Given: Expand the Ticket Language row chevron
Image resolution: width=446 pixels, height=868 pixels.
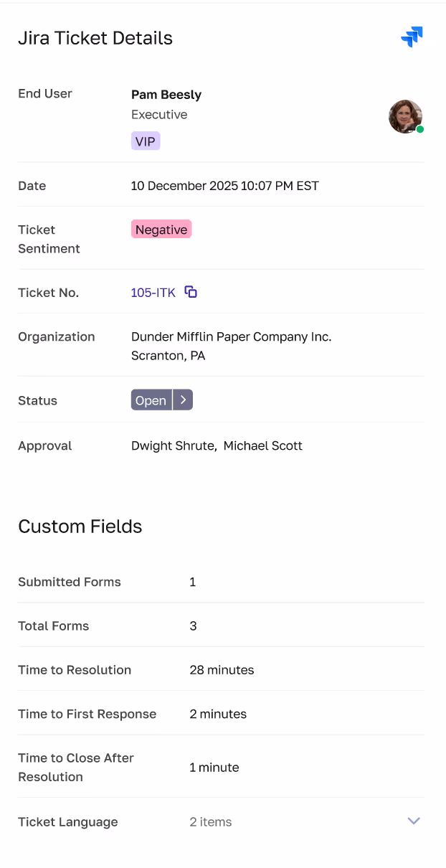Looking at the screenshot, I should 413,821.
